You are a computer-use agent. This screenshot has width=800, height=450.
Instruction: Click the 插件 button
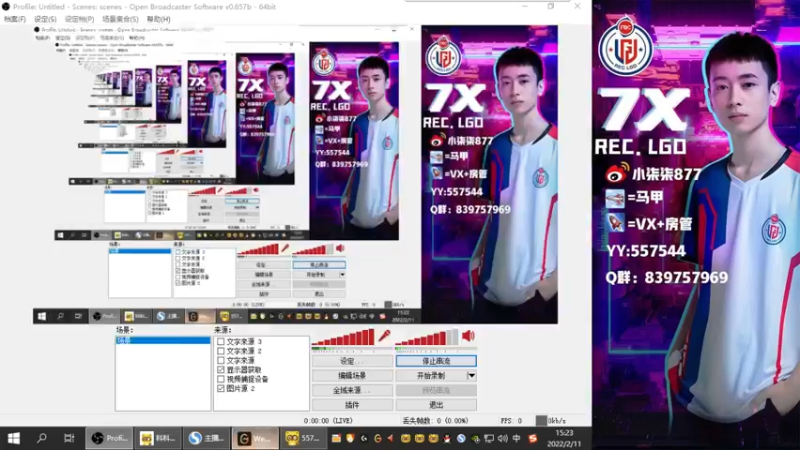coord(352,405)
